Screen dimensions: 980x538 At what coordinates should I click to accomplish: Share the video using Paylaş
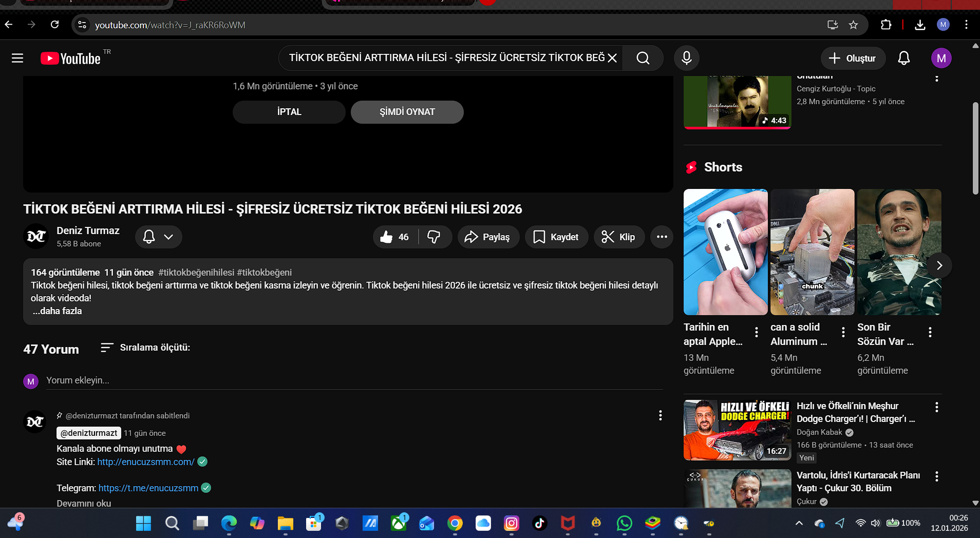pos(488,237)
